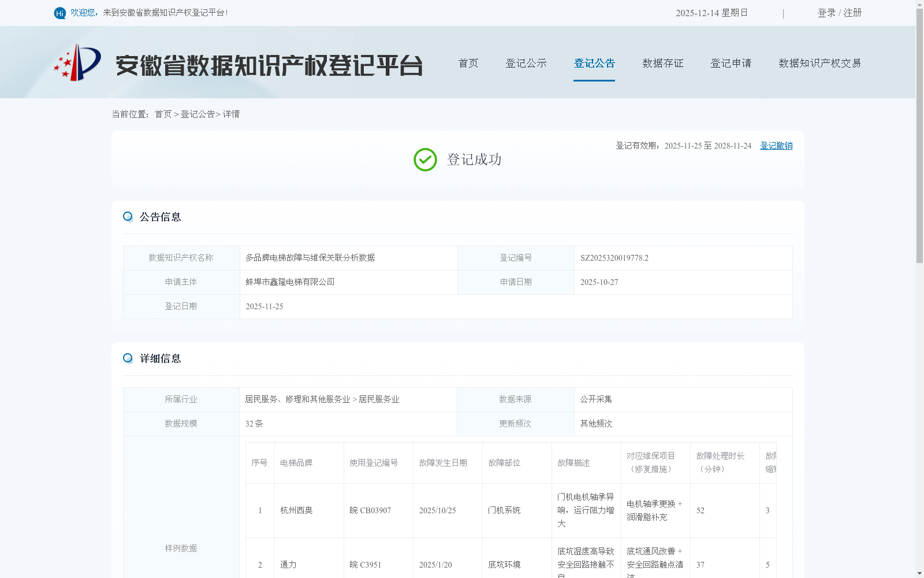Click the handling duration value 37
Viewport: 924px width, 578px height.
point(700,565)
